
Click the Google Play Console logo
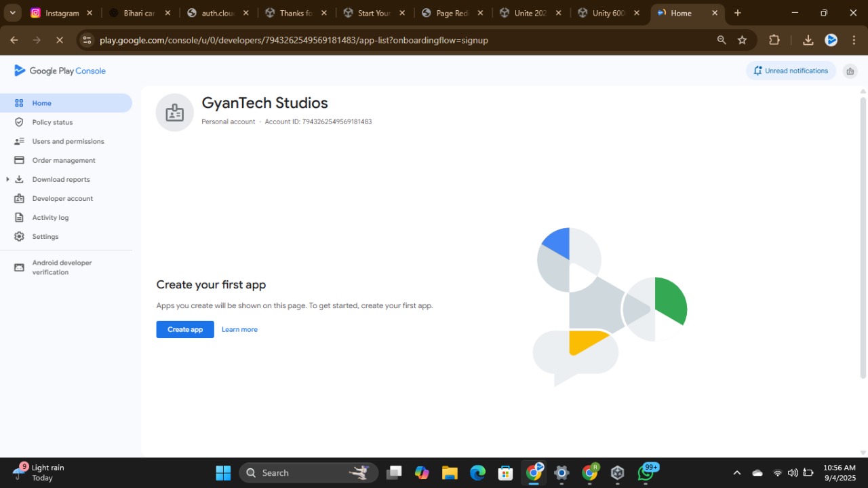(x=60, y=71)
